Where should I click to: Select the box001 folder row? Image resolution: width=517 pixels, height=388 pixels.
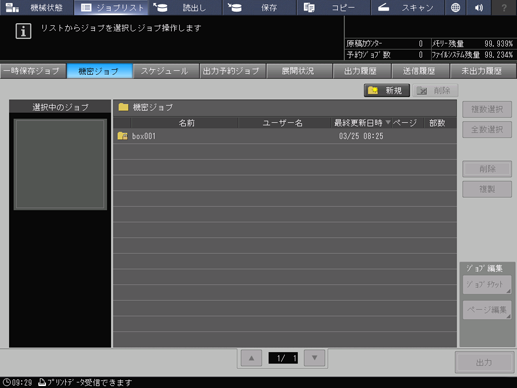tap(285, 136)
